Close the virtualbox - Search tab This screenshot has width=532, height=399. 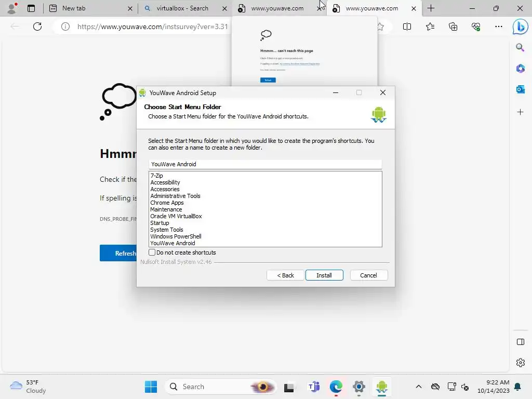coord(224,8)
